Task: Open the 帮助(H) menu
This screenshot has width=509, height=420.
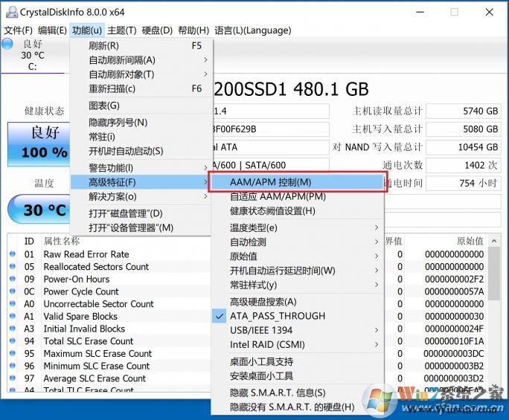Action: [193, 30]
